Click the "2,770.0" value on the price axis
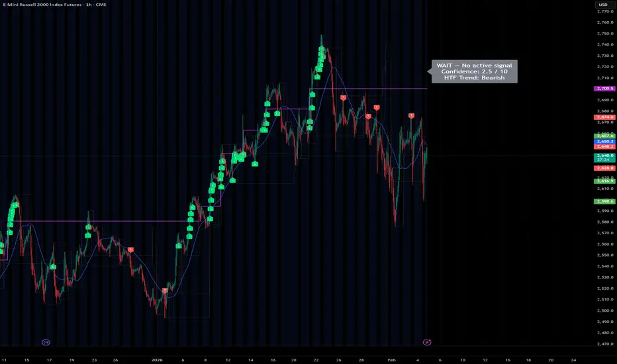 605,11
